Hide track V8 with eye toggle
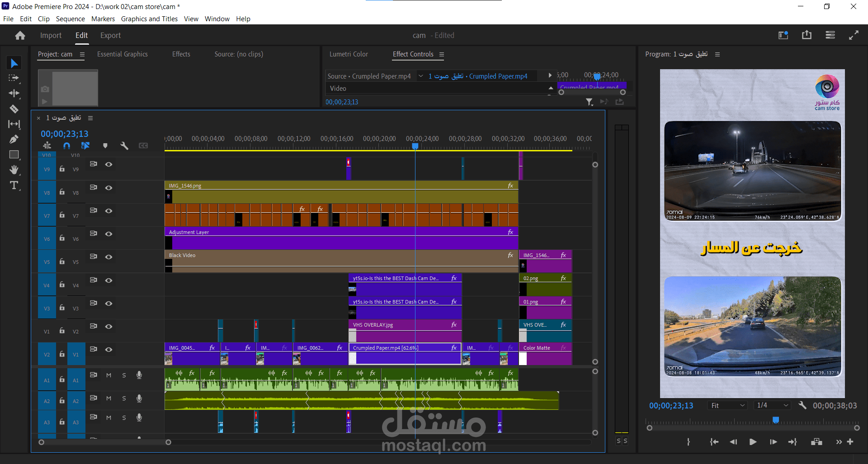 pos(108,188)
